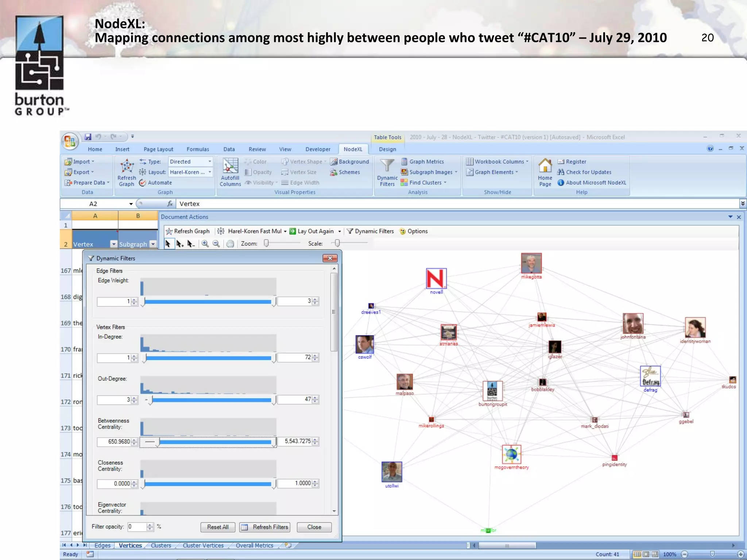This screenshot has width=747, height=560.
Task: Click the Edge Weight range slider
Action: (x=208, y=302)
